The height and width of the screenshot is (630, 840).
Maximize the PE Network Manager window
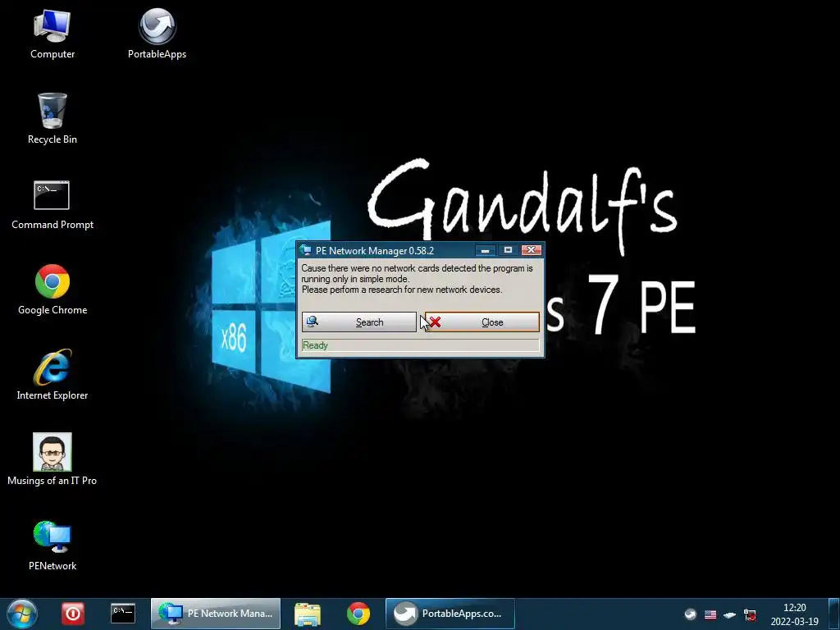[x=508, y=250]
